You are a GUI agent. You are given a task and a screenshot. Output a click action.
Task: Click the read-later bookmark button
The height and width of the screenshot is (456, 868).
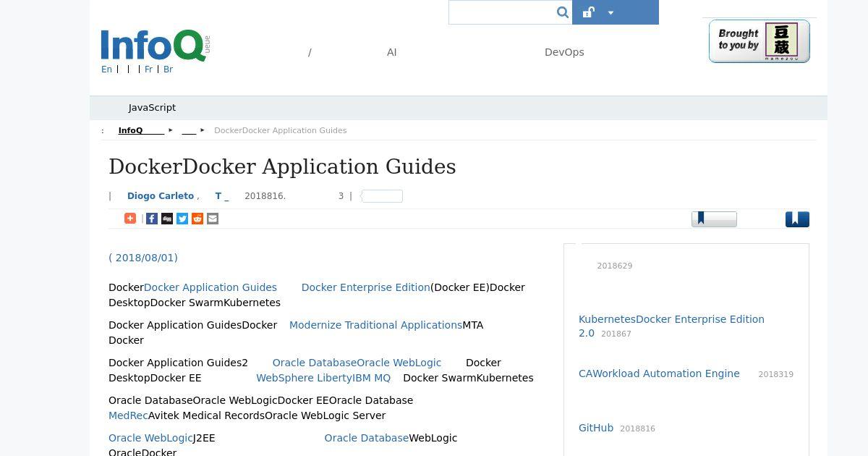click(714, 219)
